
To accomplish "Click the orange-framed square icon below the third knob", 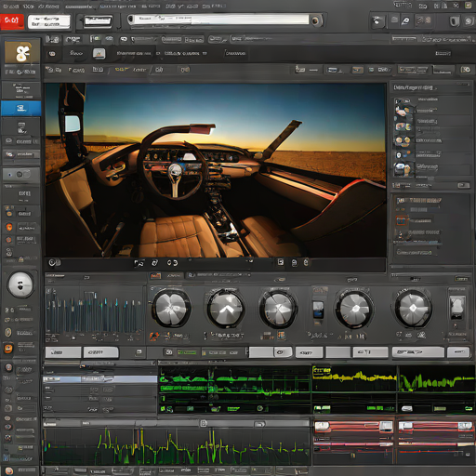I will pos(281,335).
